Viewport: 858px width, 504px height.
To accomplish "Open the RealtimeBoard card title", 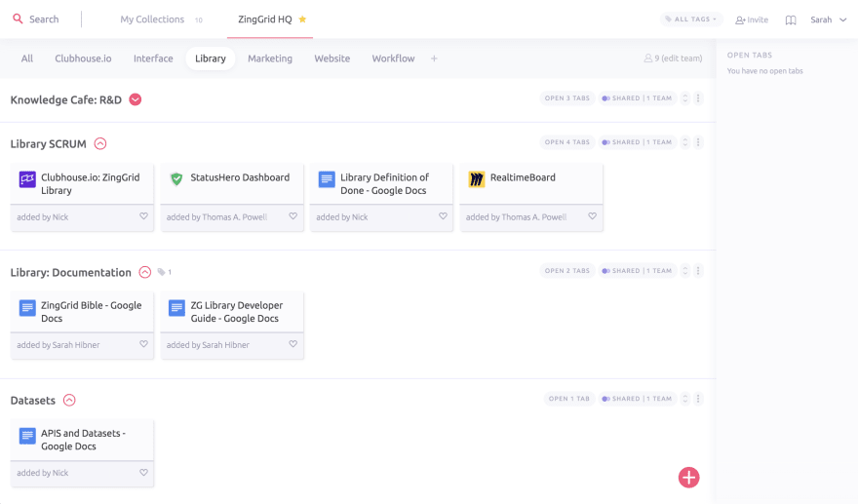I will click(523, 177).
